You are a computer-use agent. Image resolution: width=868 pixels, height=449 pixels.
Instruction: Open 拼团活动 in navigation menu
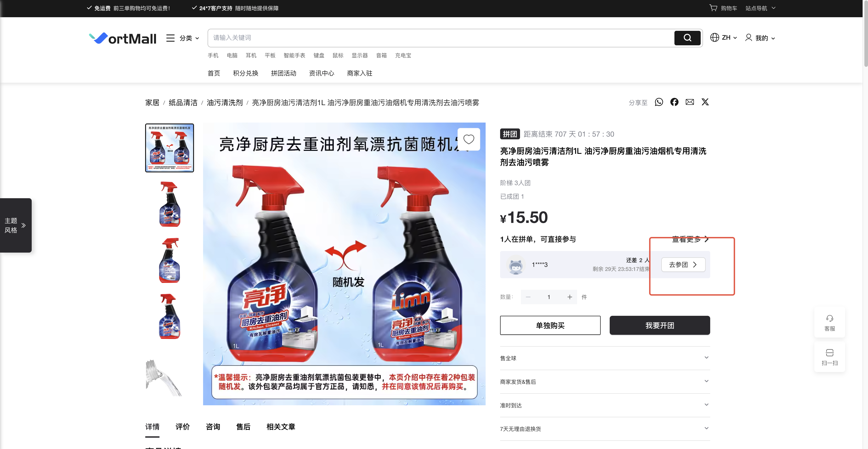click(283, 73)
